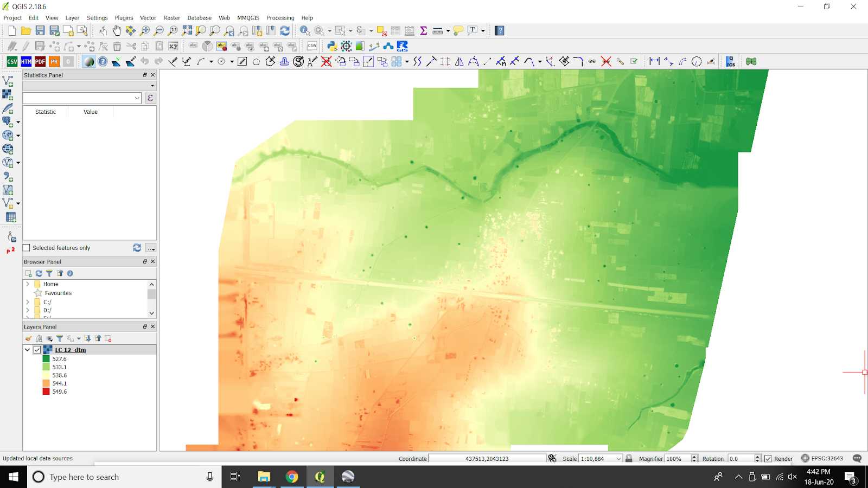Toggle the scale lock padlock
This screenshot has width=868, height=488.
pos(629,458)
